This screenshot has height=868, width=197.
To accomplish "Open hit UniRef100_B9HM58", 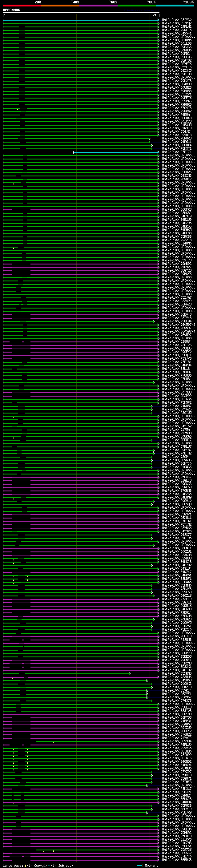I will point(176,91).
